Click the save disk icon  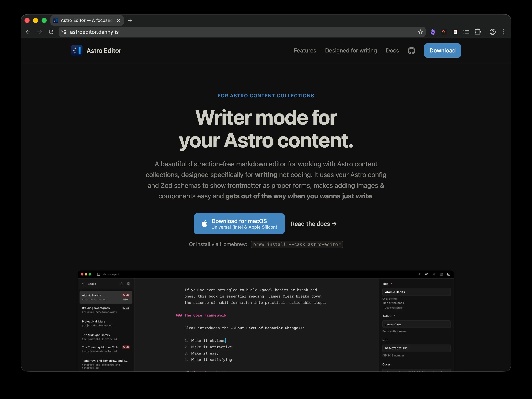[441, 274]
